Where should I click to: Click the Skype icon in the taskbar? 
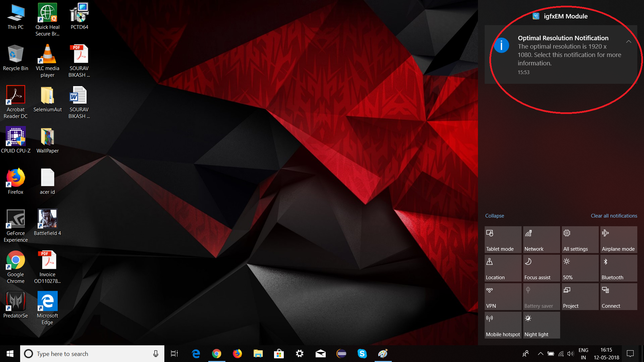362,354
